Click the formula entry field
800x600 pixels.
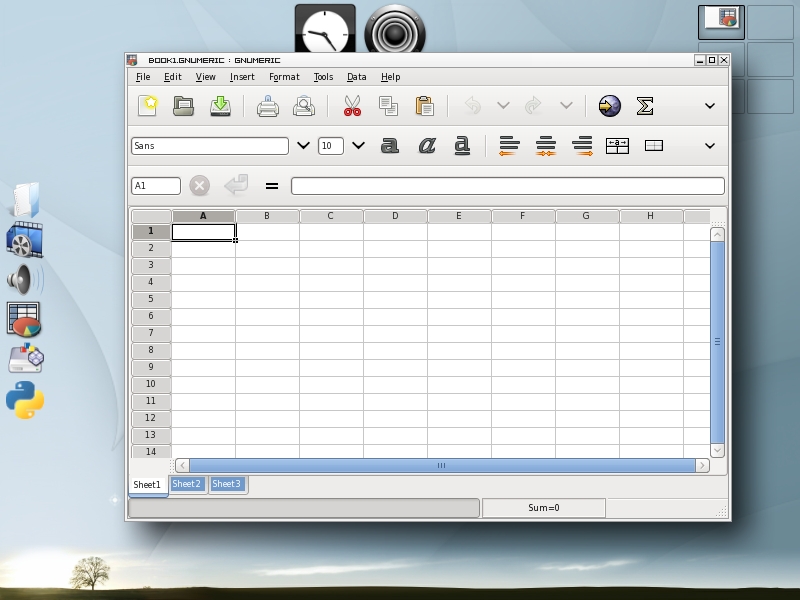pyautogui.click(x=507, y=186)
